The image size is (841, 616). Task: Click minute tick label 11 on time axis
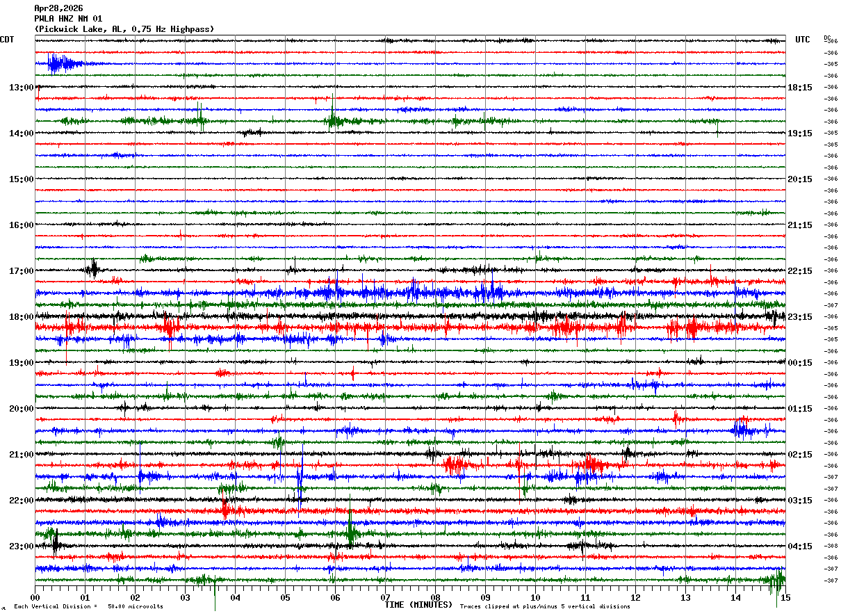[585, 598]
